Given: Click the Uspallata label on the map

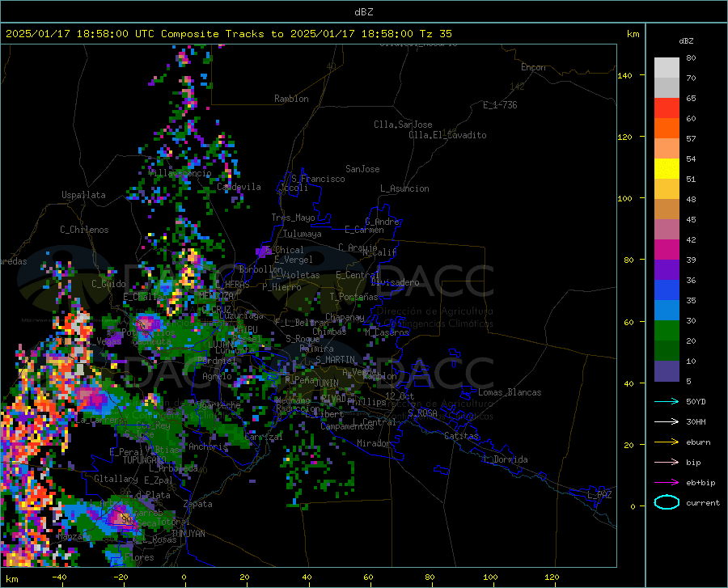Looking at the screenshot, I should point(83,195).
